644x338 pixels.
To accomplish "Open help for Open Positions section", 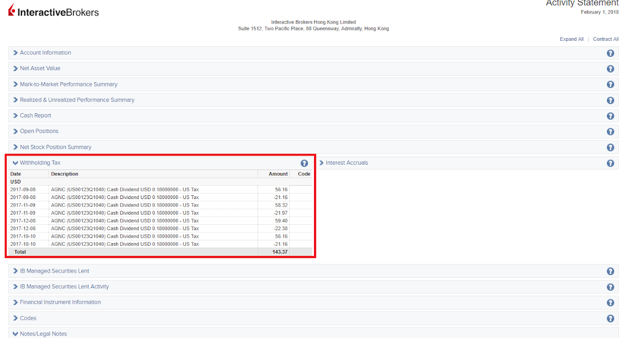I will [610, 131].
